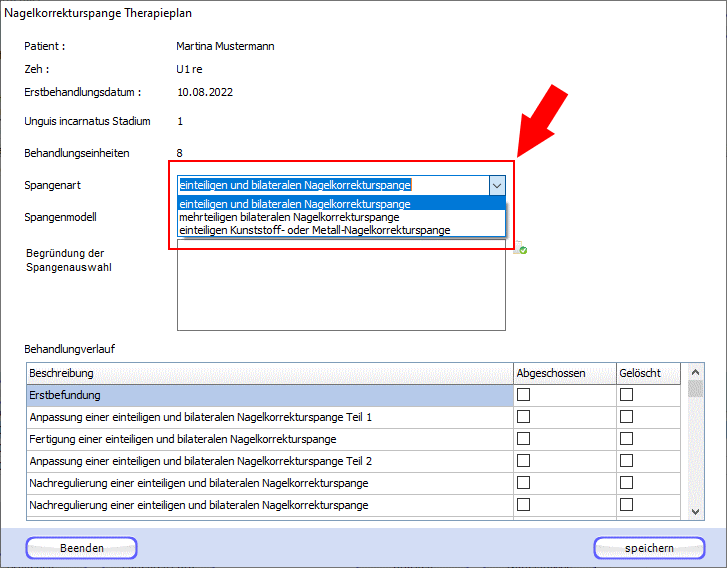Check Abgeschossen for 'Anpassung ... Teil 2' row
Screen dimensions: 727x568
point(523,461)
